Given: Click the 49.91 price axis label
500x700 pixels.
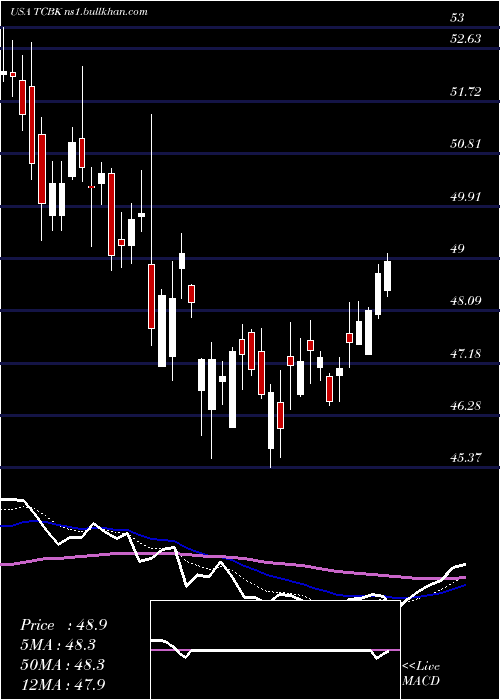Looking at the screenshot, I should (466, 197).
